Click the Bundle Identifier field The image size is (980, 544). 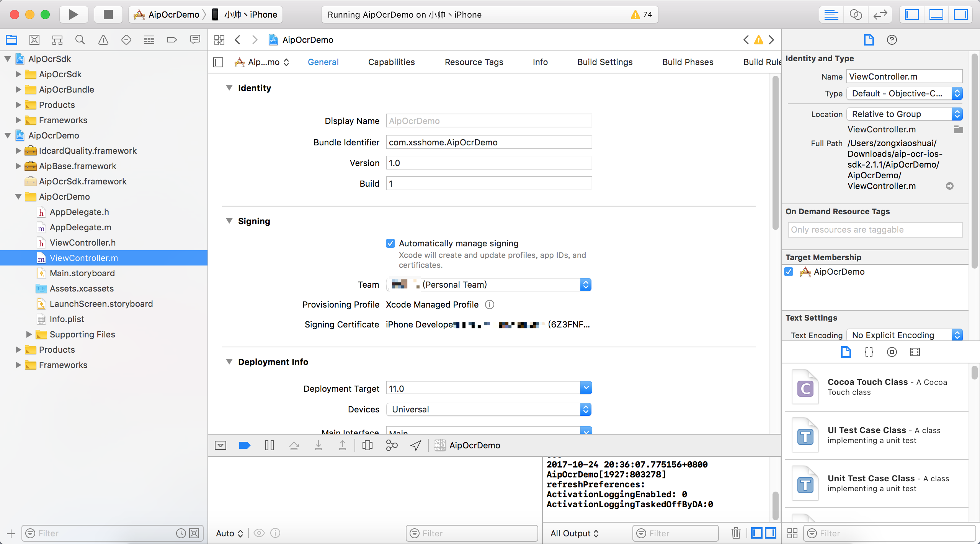tap(489, 142)
